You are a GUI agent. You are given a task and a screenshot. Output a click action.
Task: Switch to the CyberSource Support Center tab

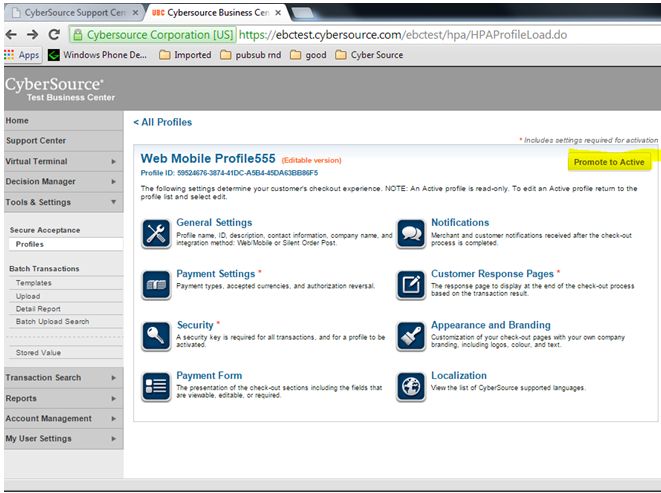point(74,13)
